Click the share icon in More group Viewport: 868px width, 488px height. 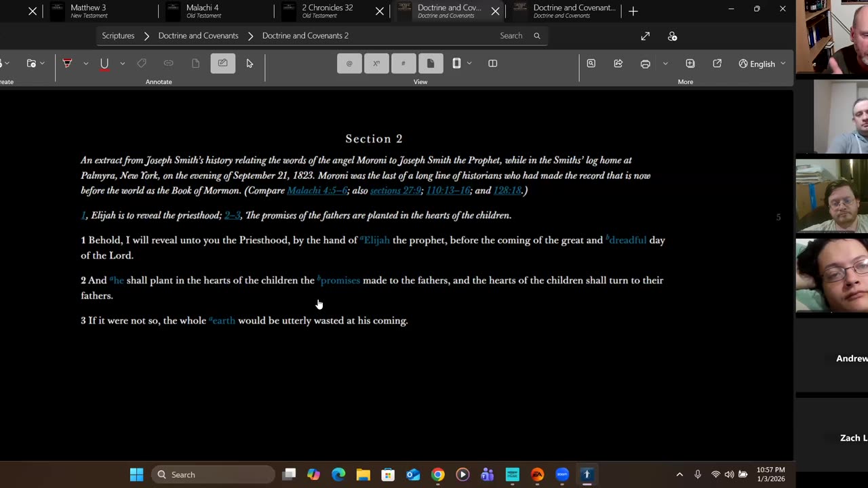pos(618,63)
